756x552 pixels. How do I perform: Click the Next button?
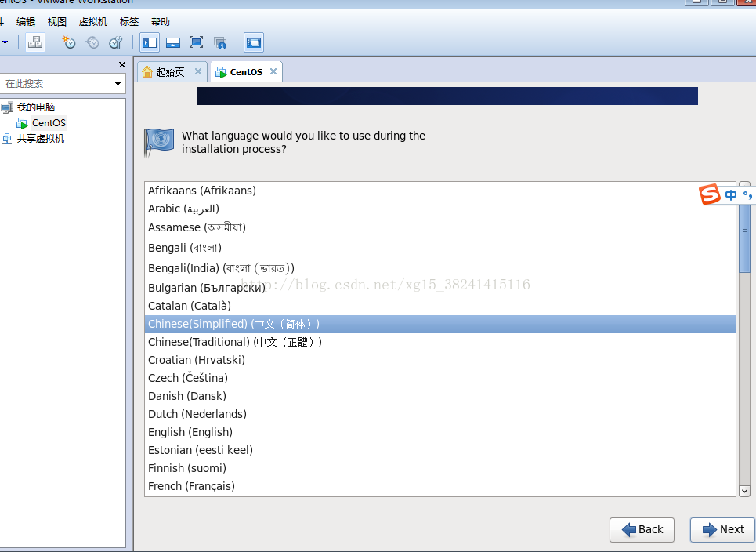click(x=723, y=530)
